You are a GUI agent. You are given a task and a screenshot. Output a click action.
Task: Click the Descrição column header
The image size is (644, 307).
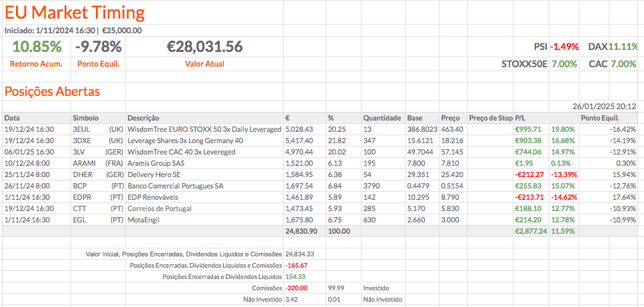click(x=143, y=118)
